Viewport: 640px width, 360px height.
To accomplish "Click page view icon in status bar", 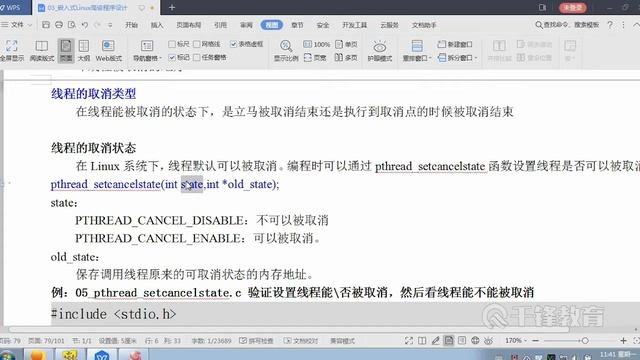I will tap(449, 340).
